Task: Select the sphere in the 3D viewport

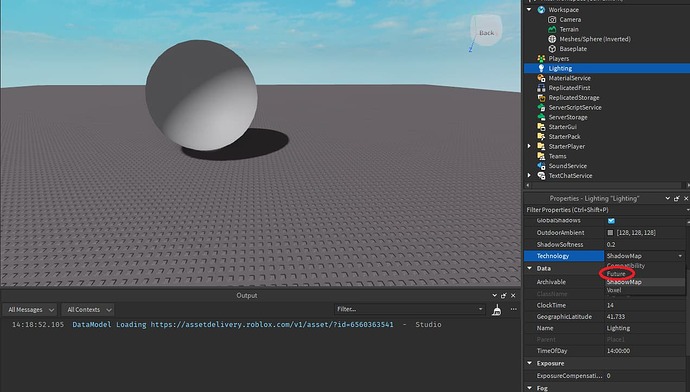Action: tap(201, 95)
